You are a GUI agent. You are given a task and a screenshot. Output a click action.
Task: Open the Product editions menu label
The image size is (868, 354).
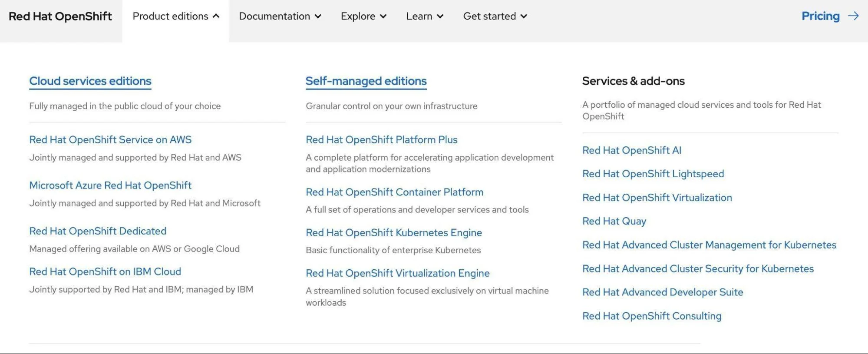point(170,16)
